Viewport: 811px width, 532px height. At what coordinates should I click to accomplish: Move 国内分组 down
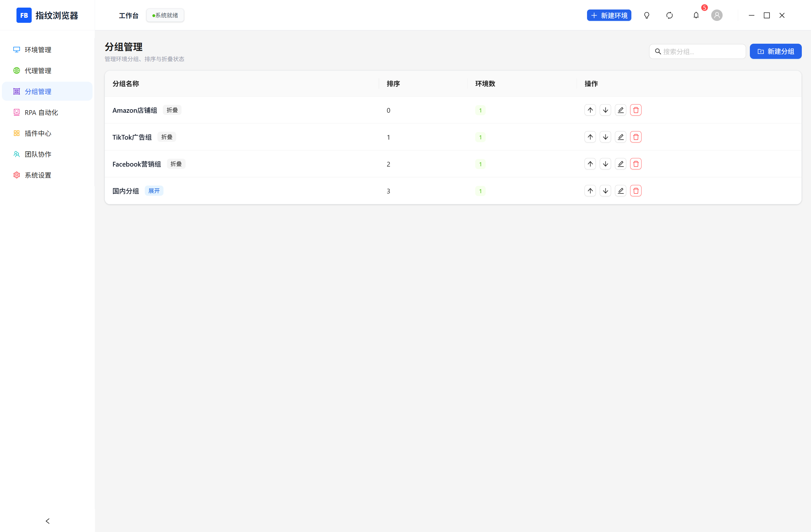tap(605, 191)
